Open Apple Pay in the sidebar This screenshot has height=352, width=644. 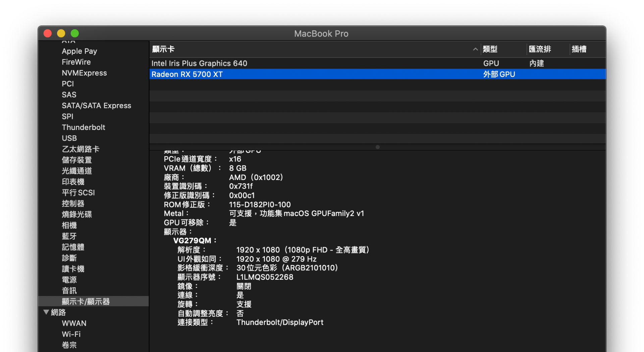pyautogui.click(x=79, y=51)
